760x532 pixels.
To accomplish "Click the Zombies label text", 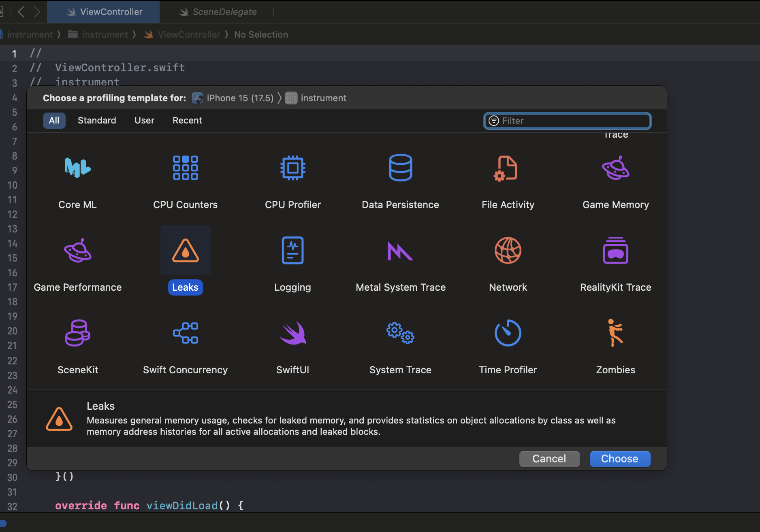I will 615,370.
